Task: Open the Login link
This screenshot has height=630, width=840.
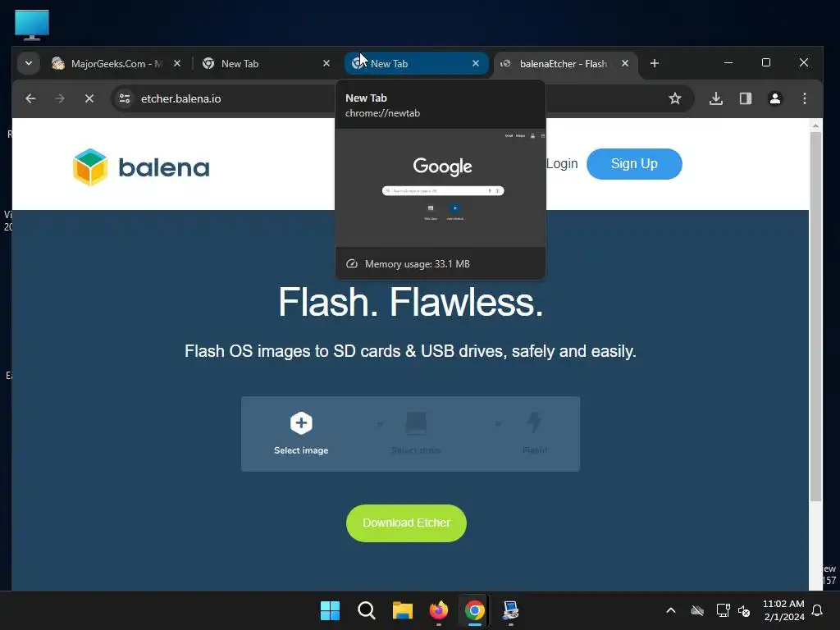Action: [562, 164]
